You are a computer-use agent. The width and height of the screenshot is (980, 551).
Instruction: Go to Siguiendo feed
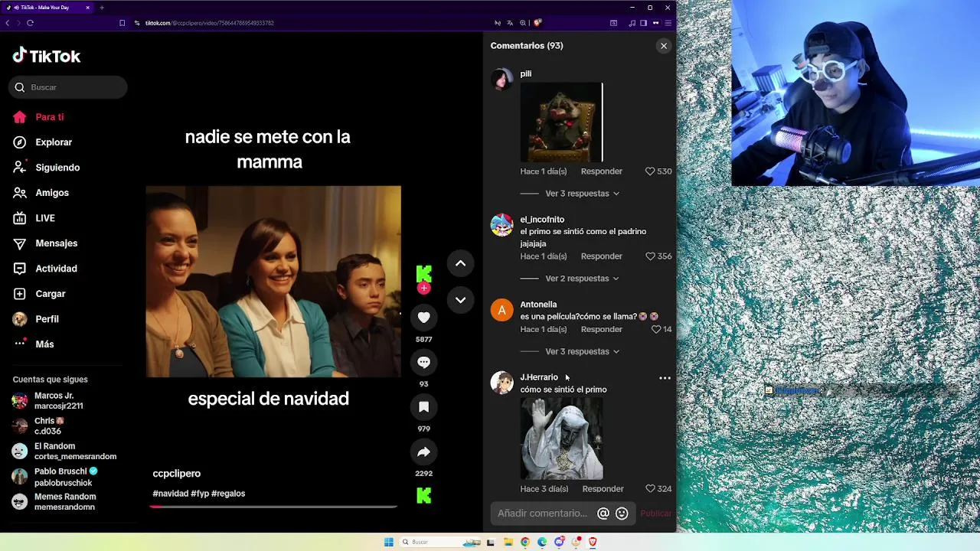57,168
